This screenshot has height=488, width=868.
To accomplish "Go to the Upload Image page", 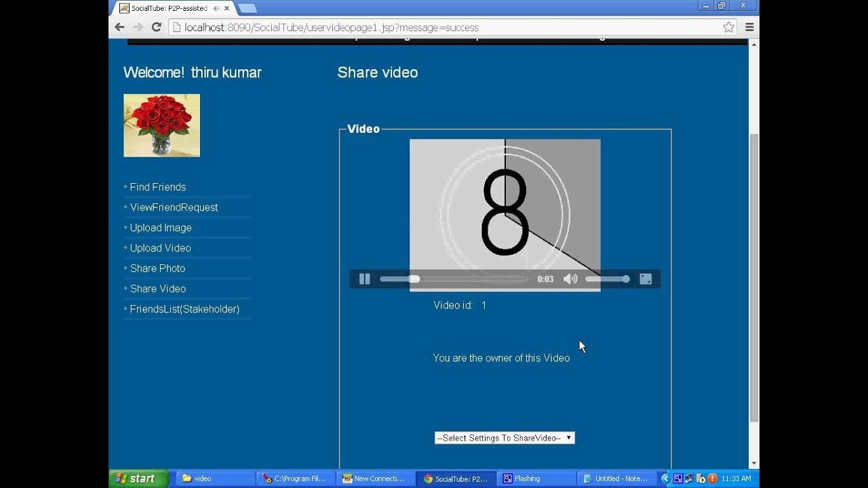I will pyautogui.click(x=161, y=228).
